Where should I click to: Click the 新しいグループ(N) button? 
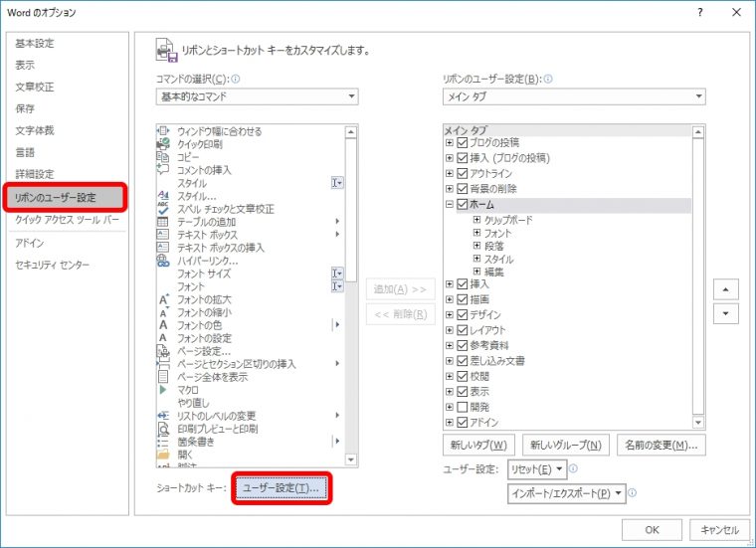pos(566,445)
